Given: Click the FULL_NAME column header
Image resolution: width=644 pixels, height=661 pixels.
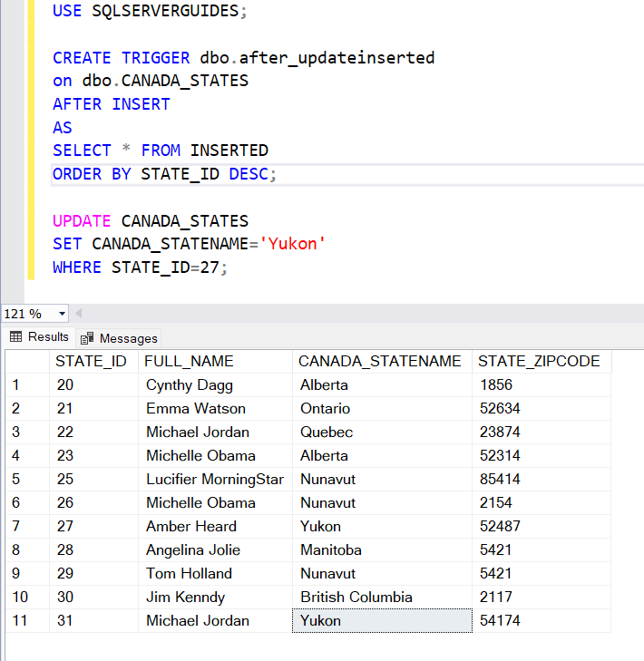Looking at the screenshot, I should pyautogui.click(x=215, y=361).
